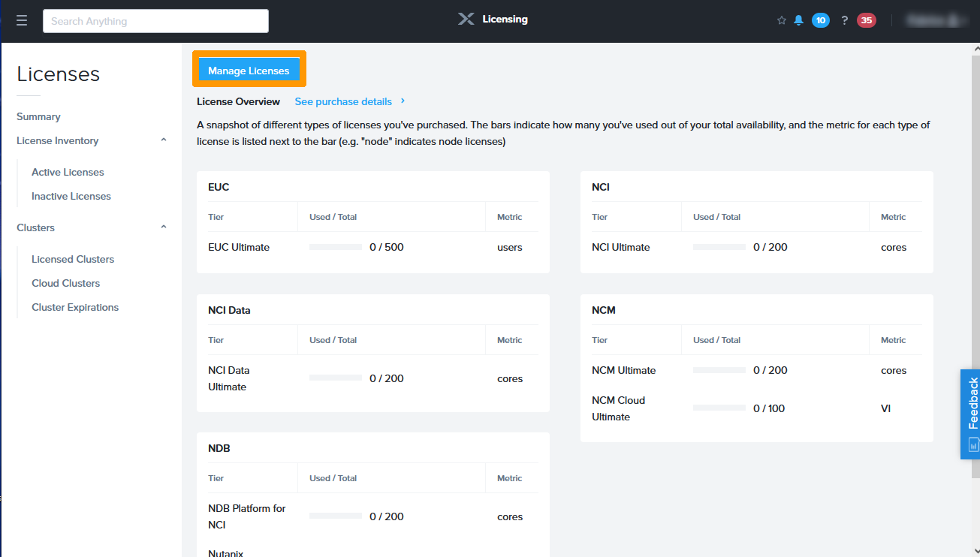Collapse the License Inventory section
Image resolution: width=980 pixels, height=557 pixels.
click(164, 140)
